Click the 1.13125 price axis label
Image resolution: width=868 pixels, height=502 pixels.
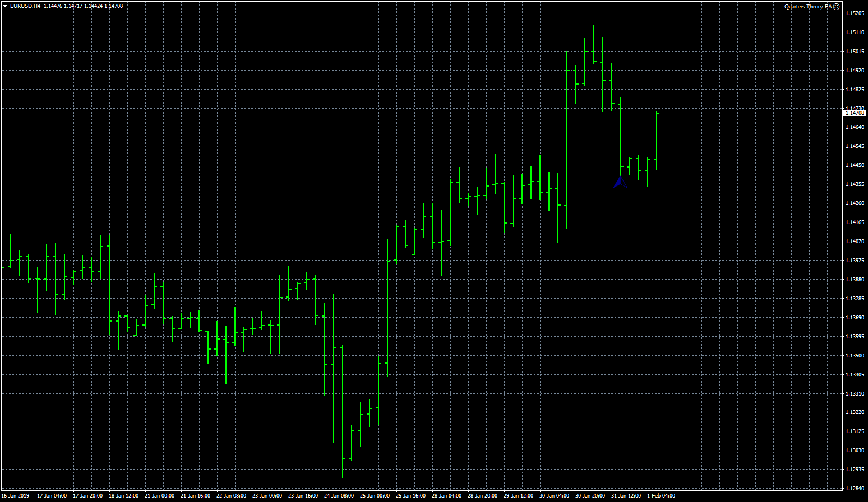coord(855,431)
